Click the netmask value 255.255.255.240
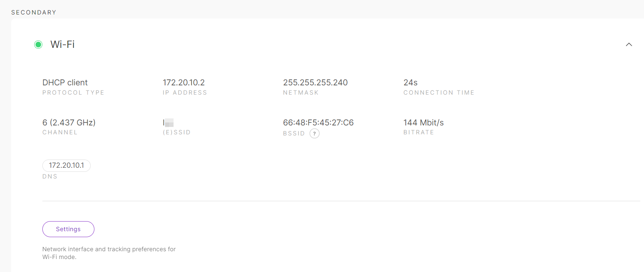The width and height of the screenshot is (644, 272). tap(315, 82)
